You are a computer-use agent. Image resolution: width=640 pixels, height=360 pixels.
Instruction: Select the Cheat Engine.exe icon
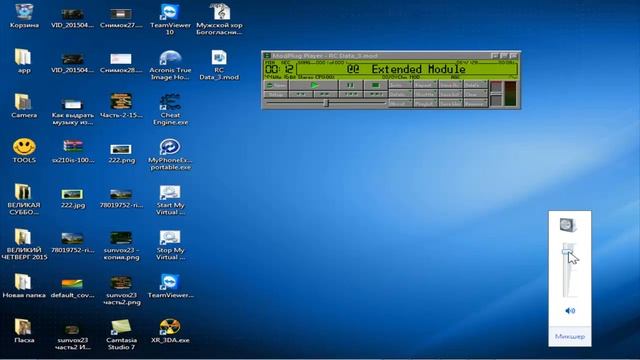(x=170, y=109)
